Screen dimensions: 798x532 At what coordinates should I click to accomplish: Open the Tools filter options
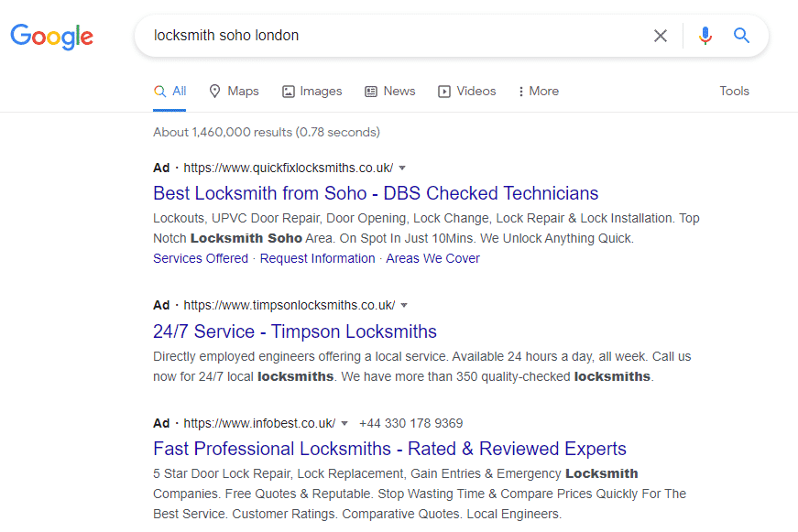coord(734,92)
